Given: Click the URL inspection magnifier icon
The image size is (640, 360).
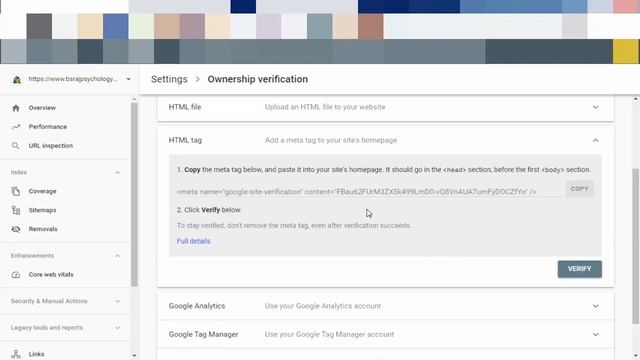Looking at the screenshot, I should 16,146.
